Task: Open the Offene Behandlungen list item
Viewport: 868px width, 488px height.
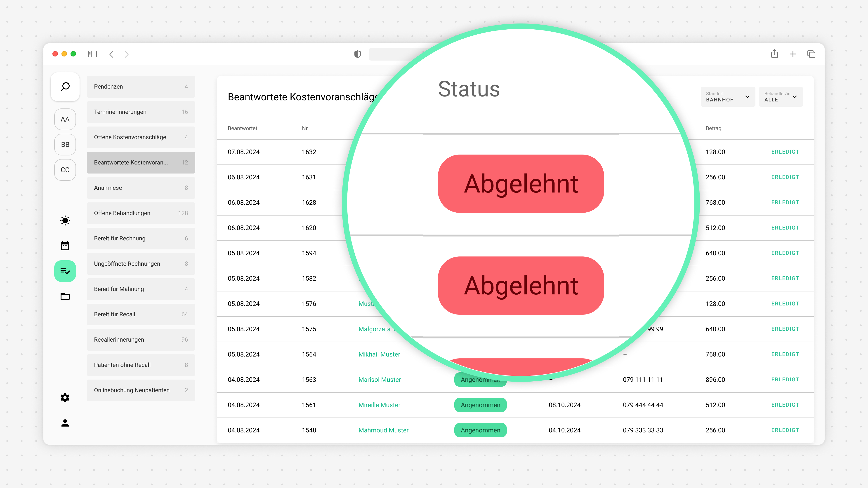Action: (x=141, y=213)
